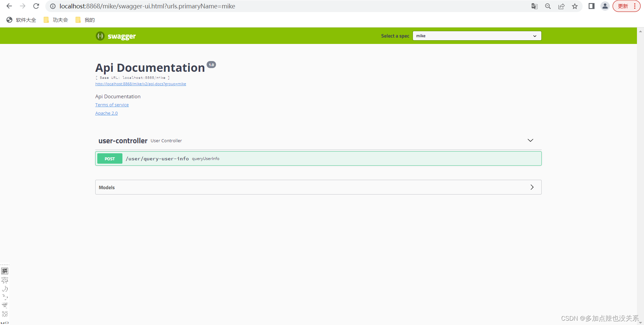
Task: Click the 1.0 version badge
Action: [211, 65]
